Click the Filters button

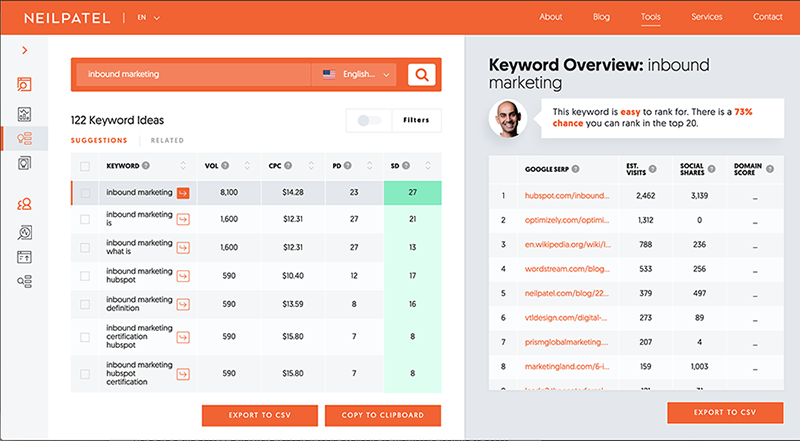coord(416,120)
